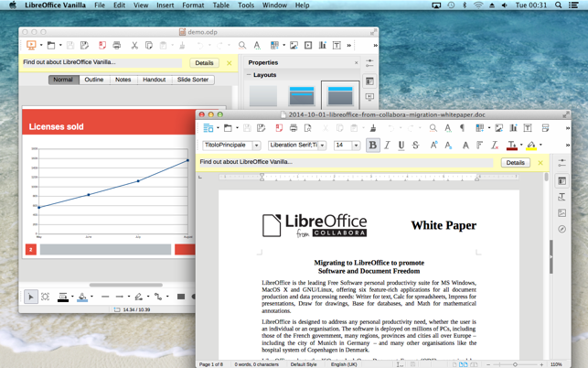Open the TitoloPrincipale paragraph style dropdown
The width and height of the screenshot is (588, 368).
click(256, 146)
